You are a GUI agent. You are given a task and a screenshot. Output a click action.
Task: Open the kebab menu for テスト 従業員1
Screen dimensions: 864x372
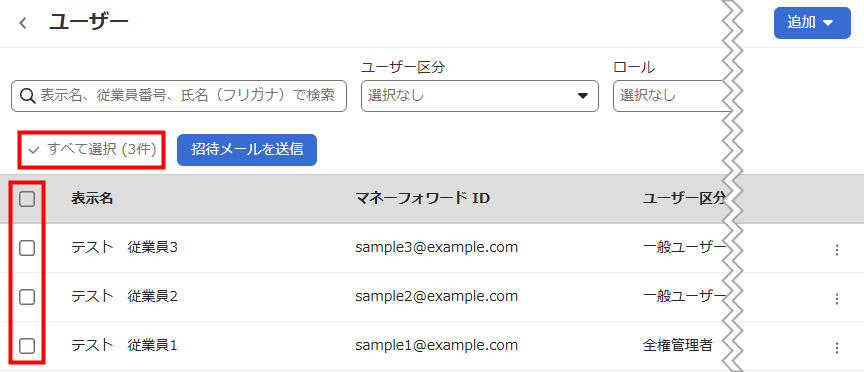(836, 347)
